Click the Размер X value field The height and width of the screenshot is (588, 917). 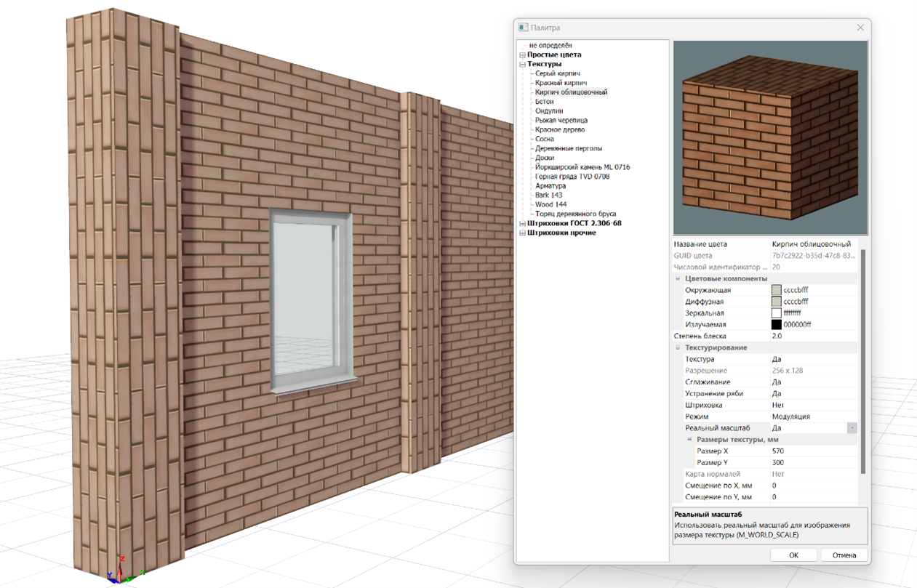[x=811, y=451]
